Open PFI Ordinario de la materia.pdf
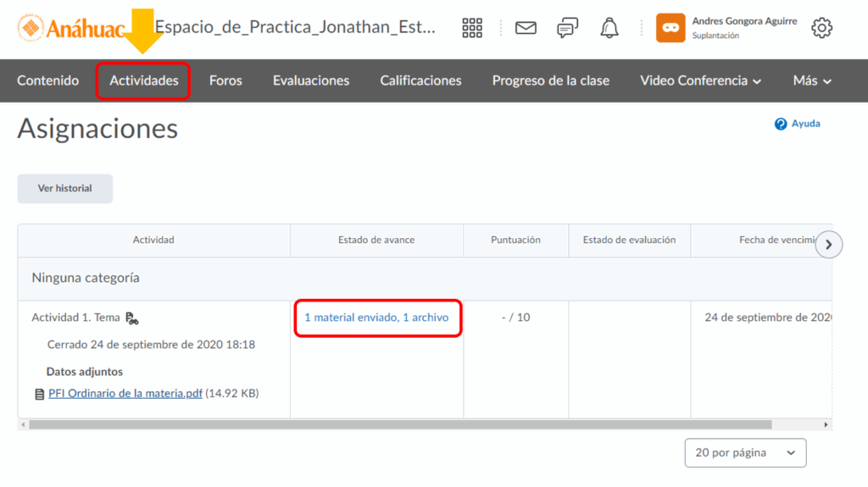 125,393
